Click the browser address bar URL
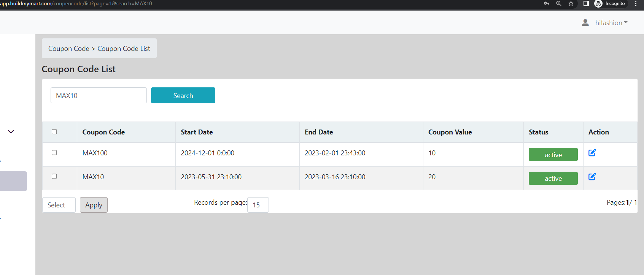644x275 pixels. (x=76, y=3)
